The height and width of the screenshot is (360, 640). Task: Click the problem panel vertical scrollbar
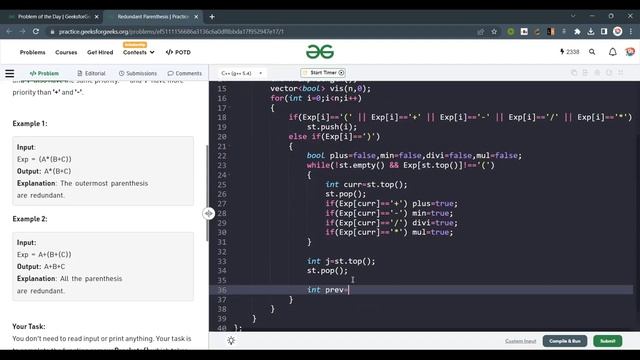[x=207, y=192]
